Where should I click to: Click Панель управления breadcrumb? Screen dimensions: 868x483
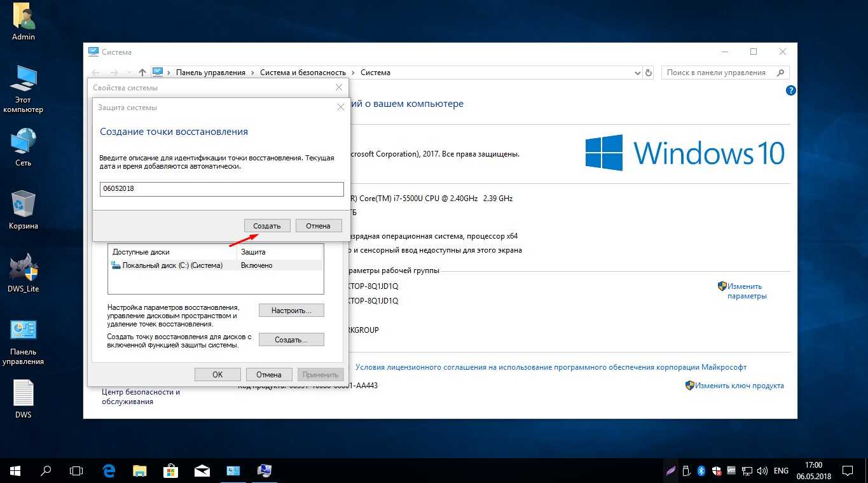(210, 73)
